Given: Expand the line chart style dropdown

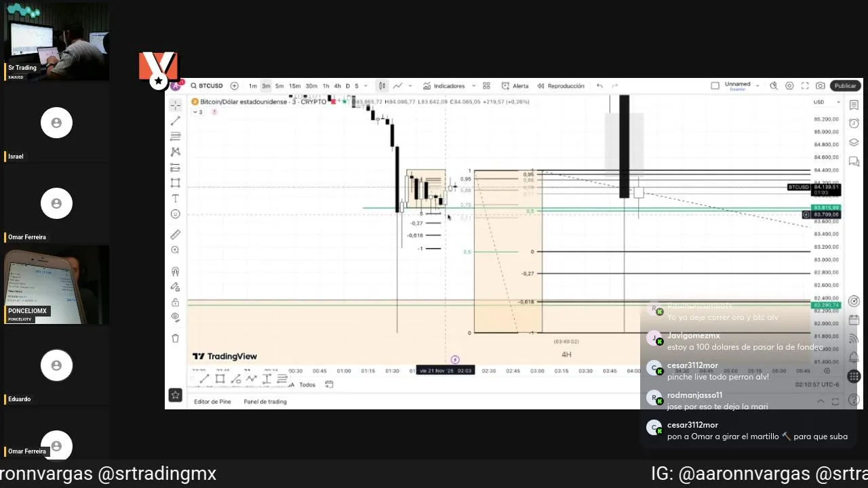Looking at the screenshot, I should (x=410, y=86).
